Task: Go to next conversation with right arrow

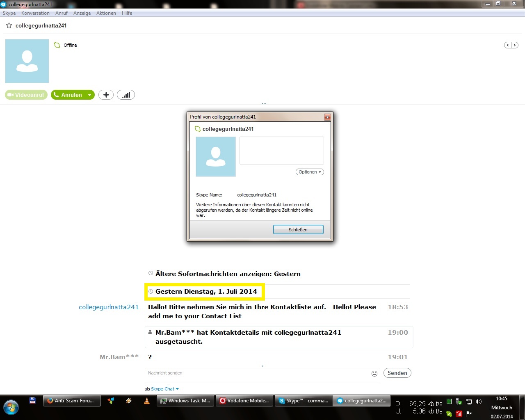Action: pos(515,45)
